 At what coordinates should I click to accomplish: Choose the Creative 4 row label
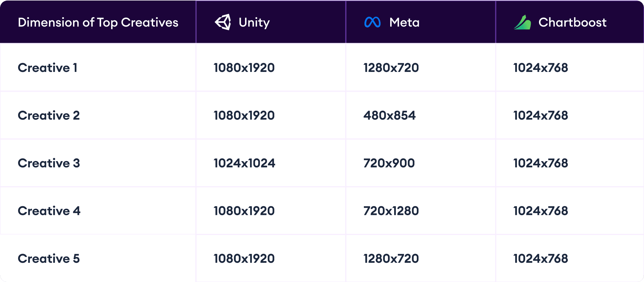[49, 211]
